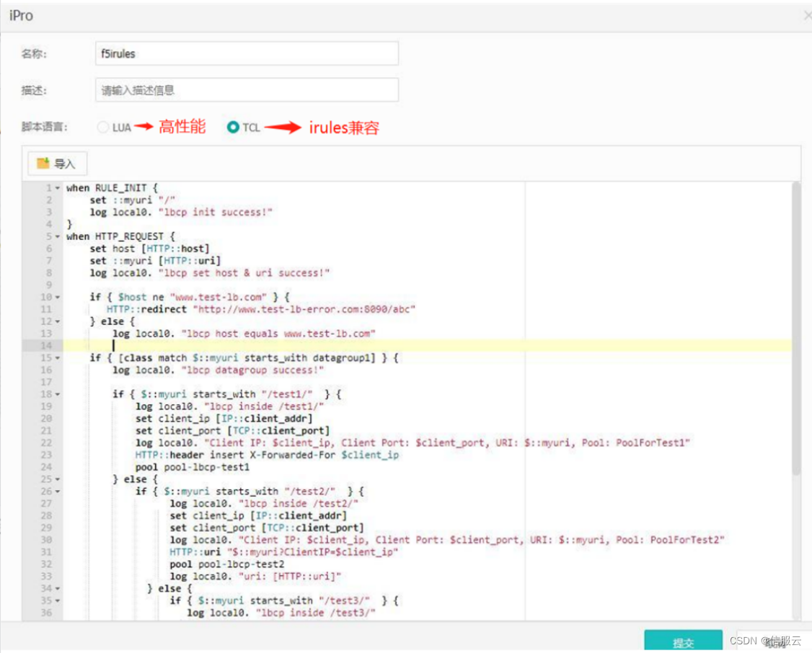Screen dimensions: 812x653
Task: Collapse the RULE_INIT block at line 1
Action: point(58,188)
